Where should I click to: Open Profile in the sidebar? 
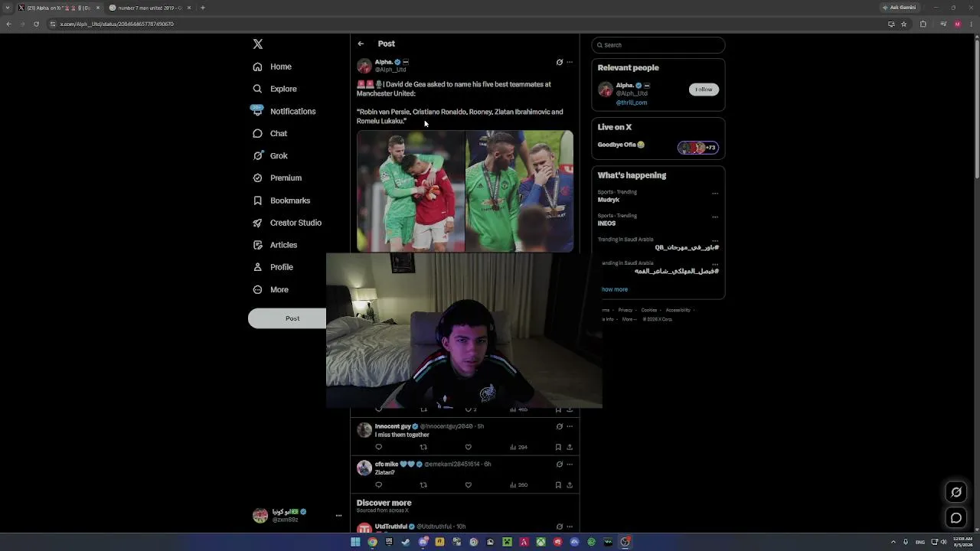(273, 267)
